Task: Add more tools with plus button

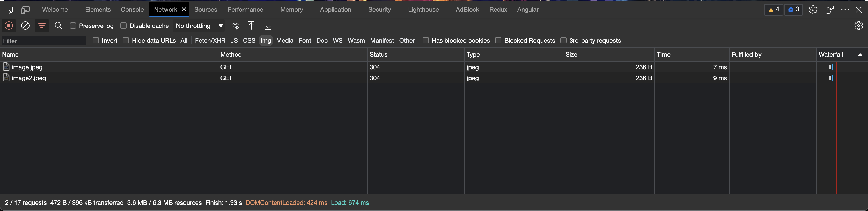Action: tap(551, 9)
